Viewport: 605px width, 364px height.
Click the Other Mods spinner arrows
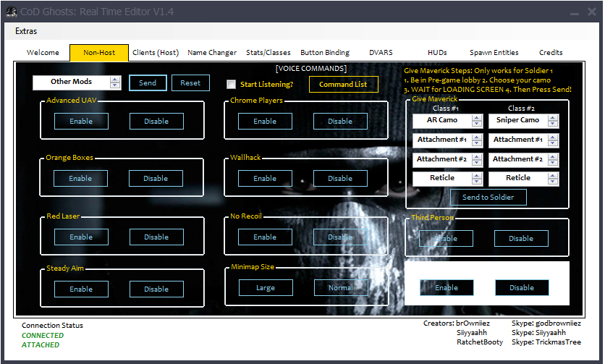click(x=115, y=82)
